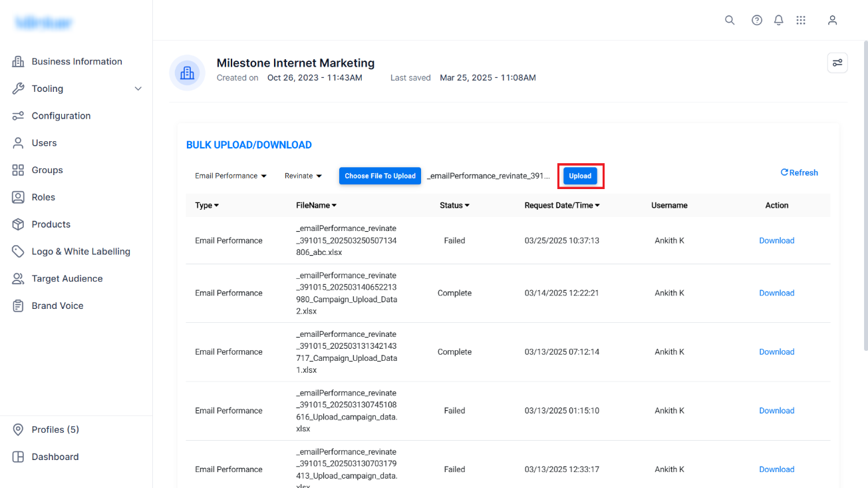Image resolution: width=868 pixels, height=488 pixels.
Task: Open the help question mark icon
Action: 757,20
